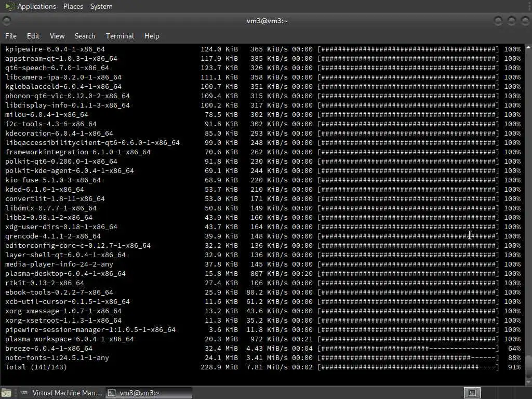Open the Search menu
This screenshot has height=399, width=532.
click(x=85, y=36)
